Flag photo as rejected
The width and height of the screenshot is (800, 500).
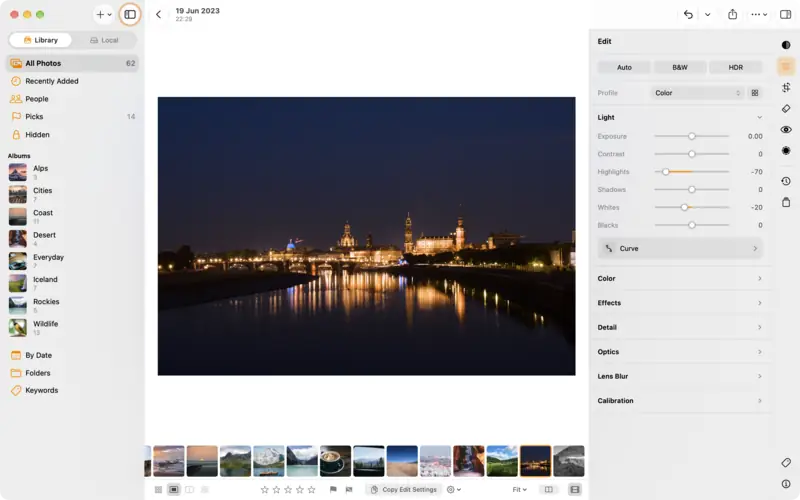point(349,489)
